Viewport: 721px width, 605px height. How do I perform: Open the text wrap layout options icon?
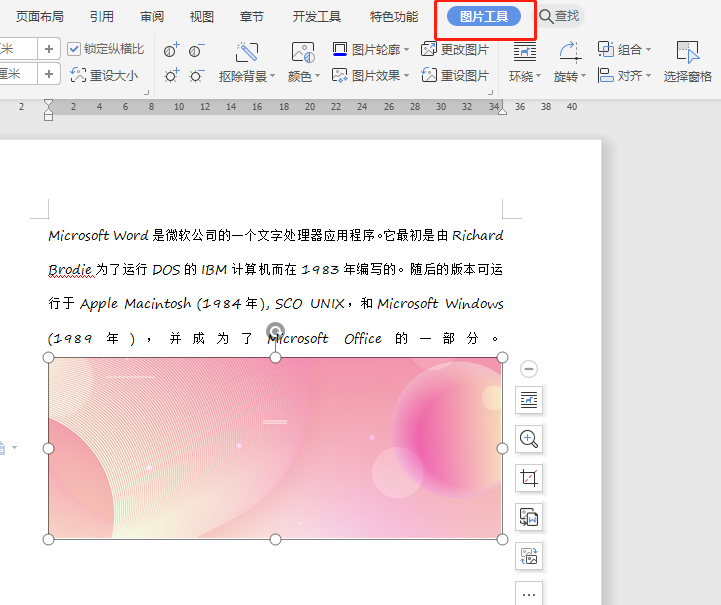click(529, 400)
